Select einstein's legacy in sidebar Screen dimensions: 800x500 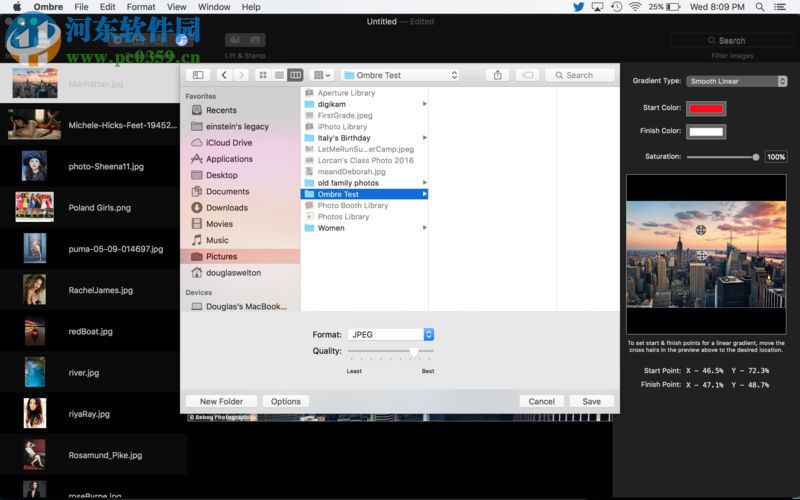point(240,127)
